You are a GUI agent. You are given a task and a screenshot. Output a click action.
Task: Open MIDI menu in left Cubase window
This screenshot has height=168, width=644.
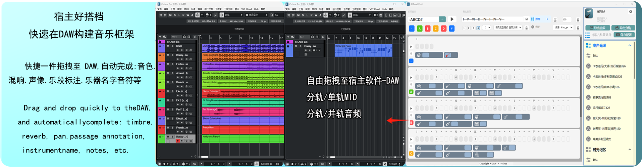click(x=186, y=9)
